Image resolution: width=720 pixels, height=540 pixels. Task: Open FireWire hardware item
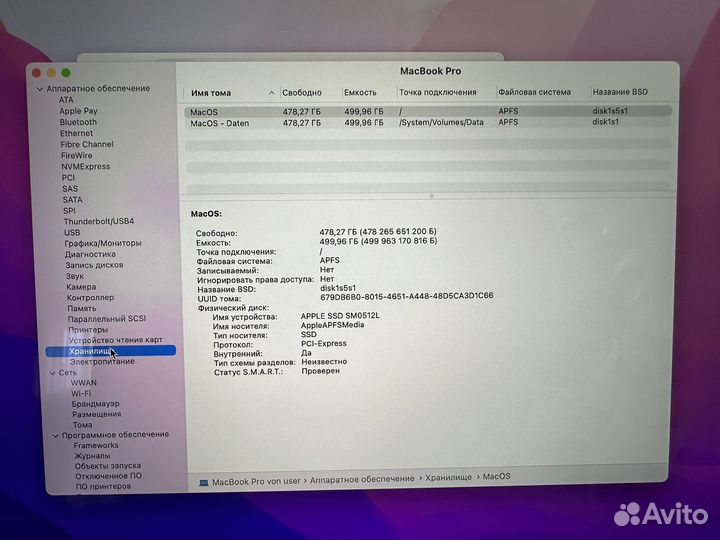pos(77,155)
